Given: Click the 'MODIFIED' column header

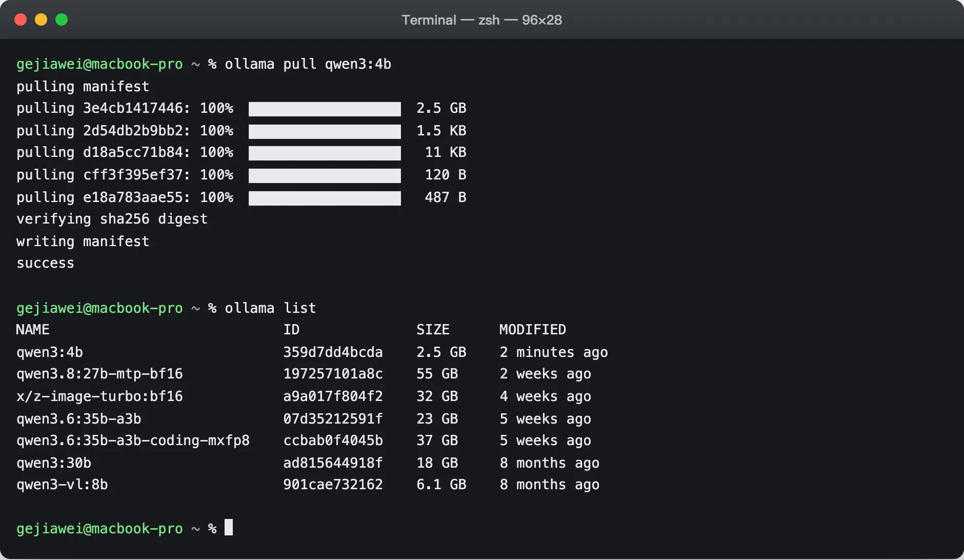Looking at the screenshot, I should pyautogui.click(x=533, y=330).
